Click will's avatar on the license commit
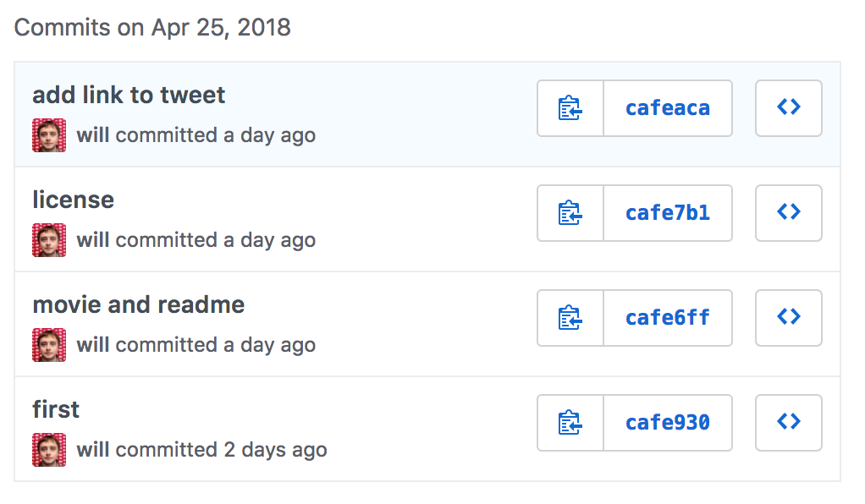 pos(49,240)
